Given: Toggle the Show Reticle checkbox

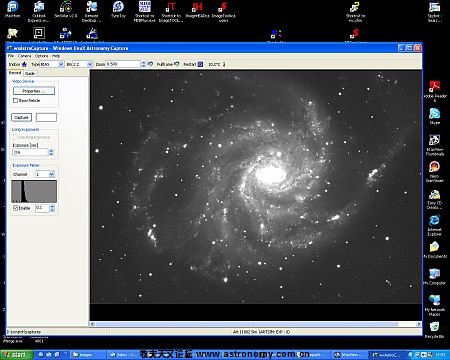Looking at the screenshot, I should click(x=15, y=100).
